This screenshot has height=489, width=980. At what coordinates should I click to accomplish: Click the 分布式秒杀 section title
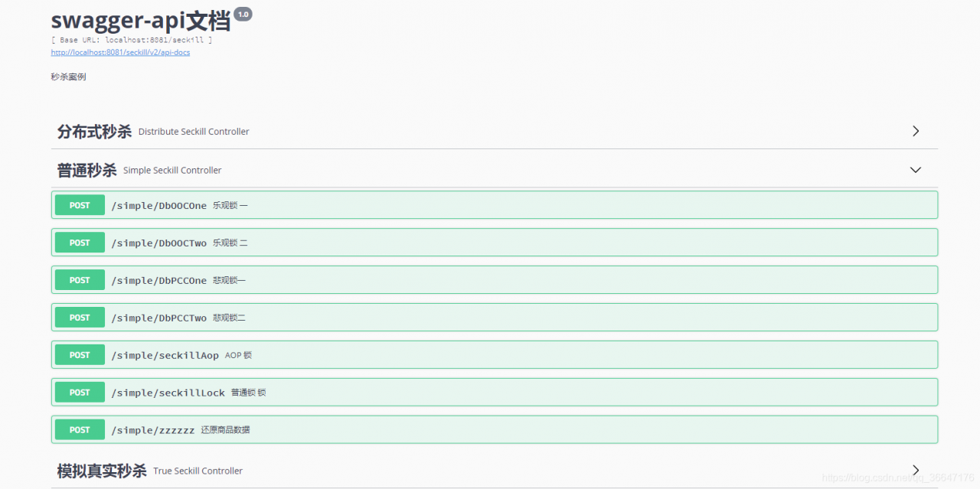94,132
